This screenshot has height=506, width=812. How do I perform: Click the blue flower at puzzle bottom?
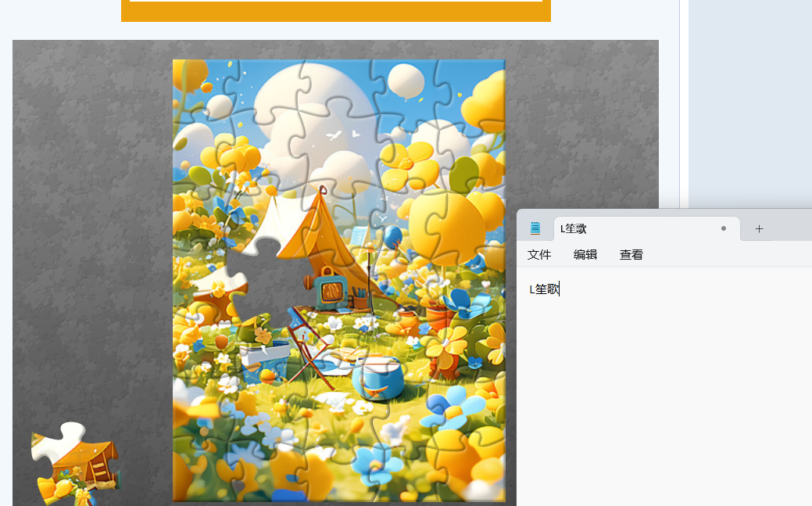pyautogui.click(x=375, y=463)
